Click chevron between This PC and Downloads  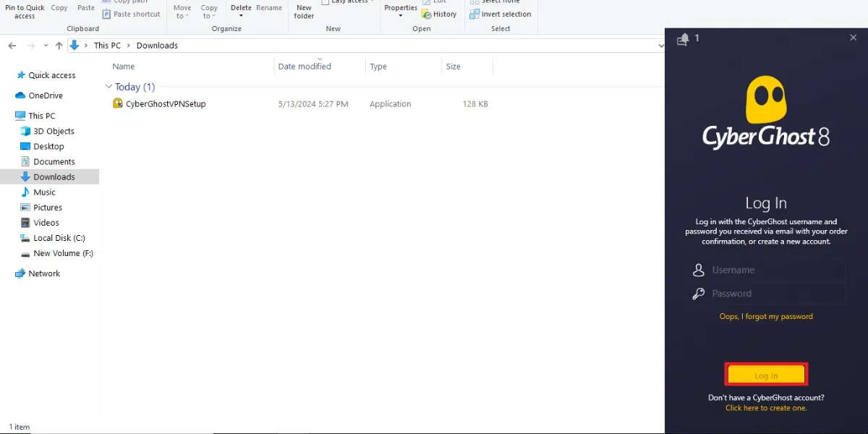[129, 46]
